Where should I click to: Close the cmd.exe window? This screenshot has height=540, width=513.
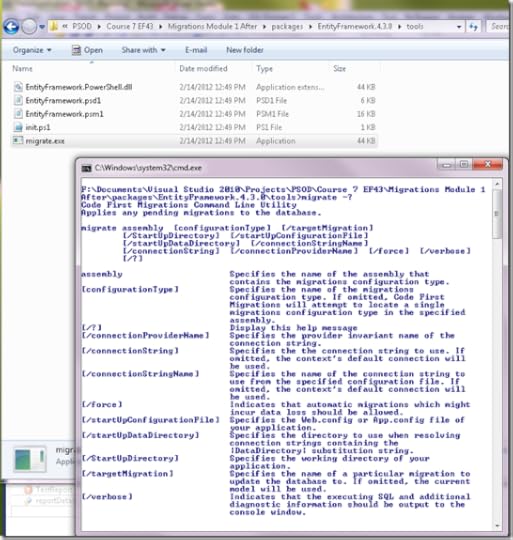click(488, 165)
